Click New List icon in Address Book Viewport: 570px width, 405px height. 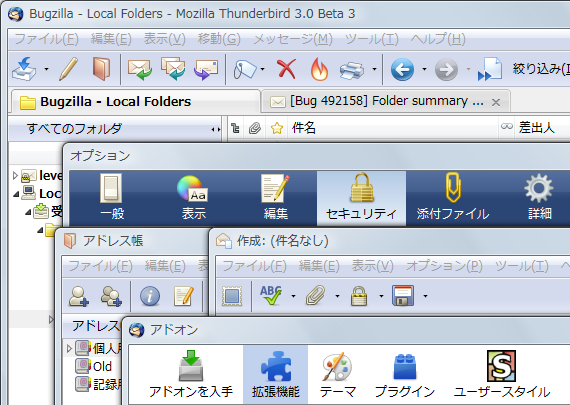coord(111,296)
